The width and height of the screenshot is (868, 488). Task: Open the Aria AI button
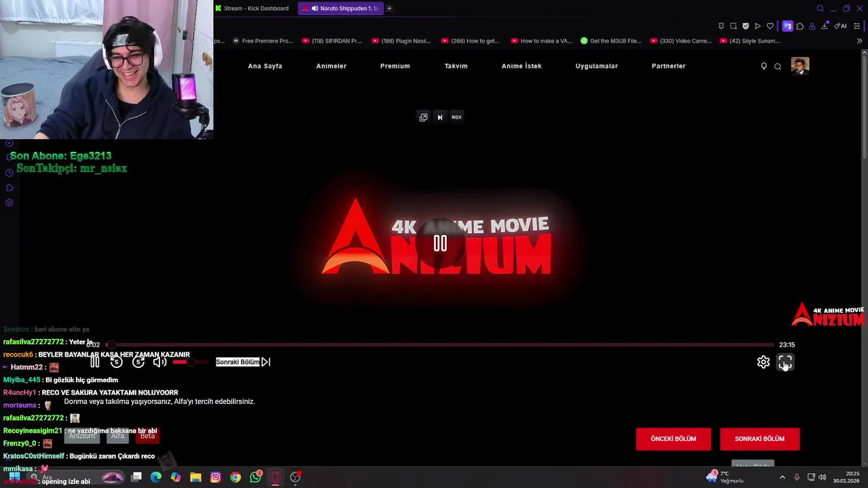pyautogui.click(x=840, y=26)
